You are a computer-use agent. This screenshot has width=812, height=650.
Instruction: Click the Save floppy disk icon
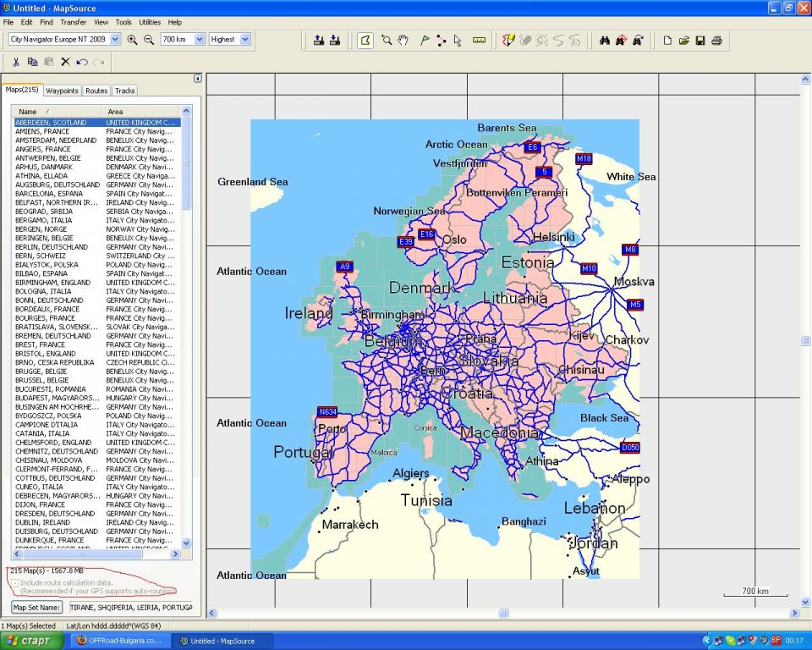point(700,40)
